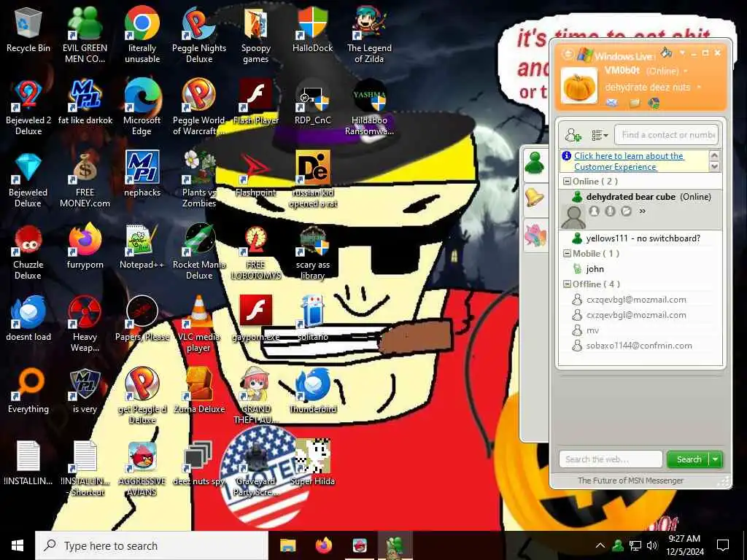
Task: Select the Zuma Deluxe desktop icon
Action: [199, 391]
